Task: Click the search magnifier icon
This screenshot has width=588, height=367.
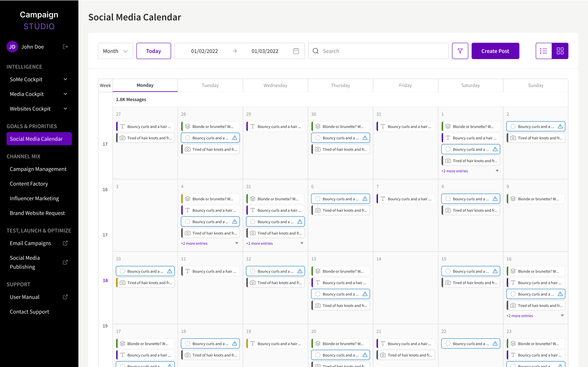Action: (x=315, y=51)
